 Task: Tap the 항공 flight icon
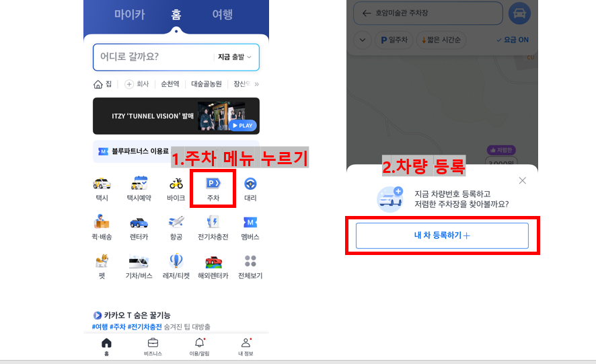(176, 227)
